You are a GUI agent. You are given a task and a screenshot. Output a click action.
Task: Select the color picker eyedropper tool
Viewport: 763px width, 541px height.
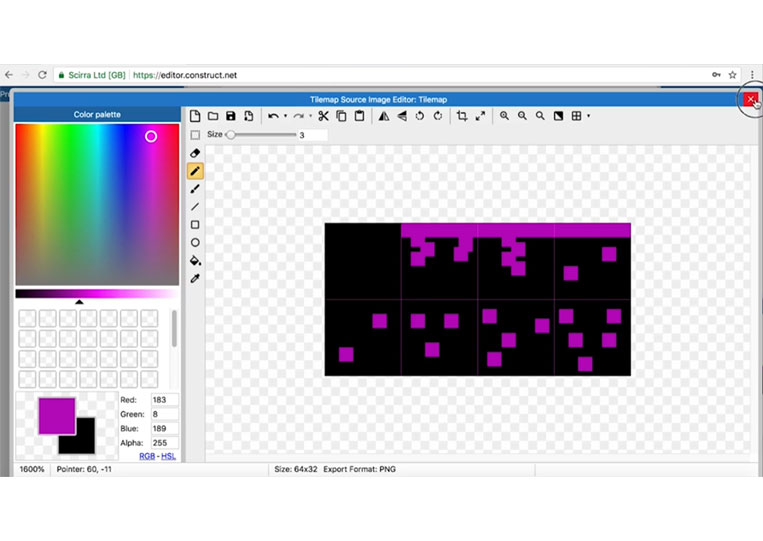195,279
